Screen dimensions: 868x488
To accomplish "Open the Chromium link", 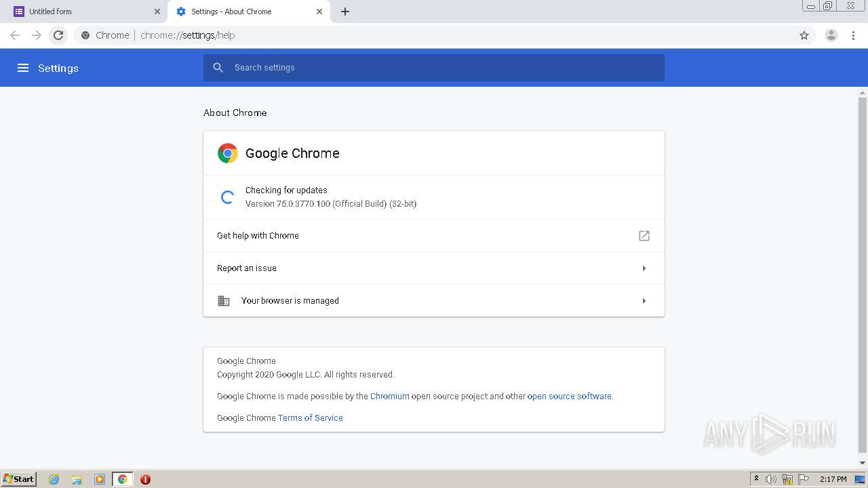I will click(x=390, y=396).
